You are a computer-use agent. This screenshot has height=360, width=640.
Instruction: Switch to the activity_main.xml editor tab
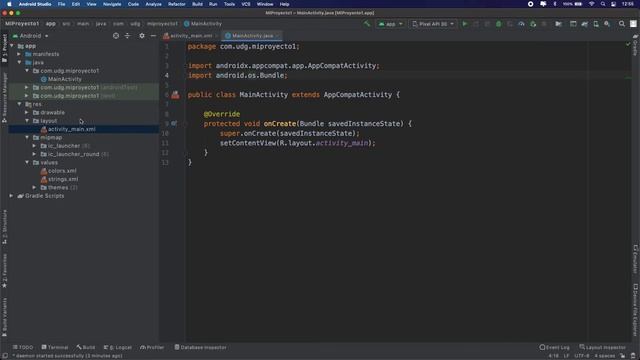point(190,36)
